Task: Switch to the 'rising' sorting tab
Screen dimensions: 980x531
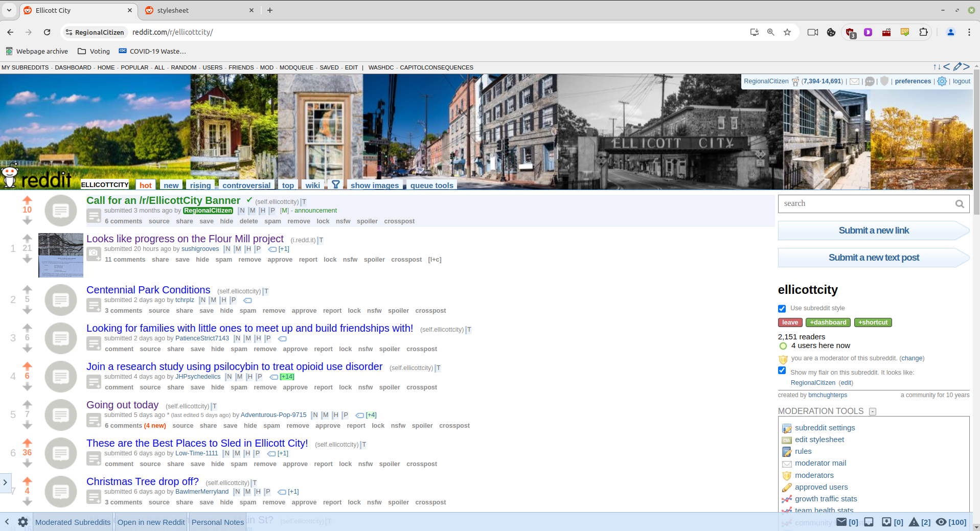Action: [200, 185]
